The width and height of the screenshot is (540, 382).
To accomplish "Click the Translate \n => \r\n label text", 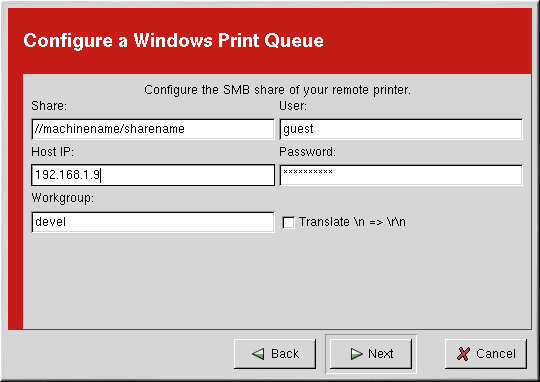I will [x=352, y=222].
